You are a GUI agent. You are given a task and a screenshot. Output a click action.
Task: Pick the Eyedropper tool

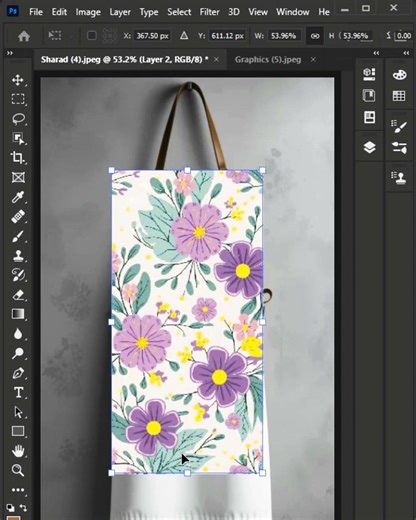click(18, 197)
